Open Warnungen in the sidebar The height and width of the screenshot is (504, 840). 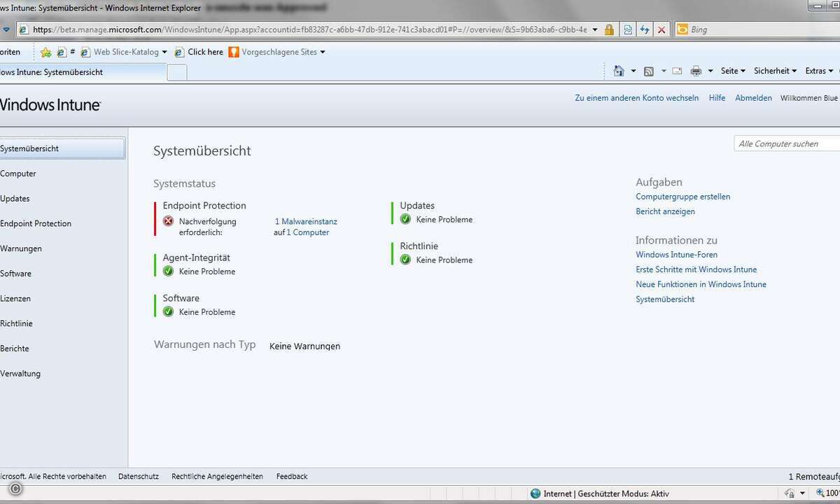(21, 248)
